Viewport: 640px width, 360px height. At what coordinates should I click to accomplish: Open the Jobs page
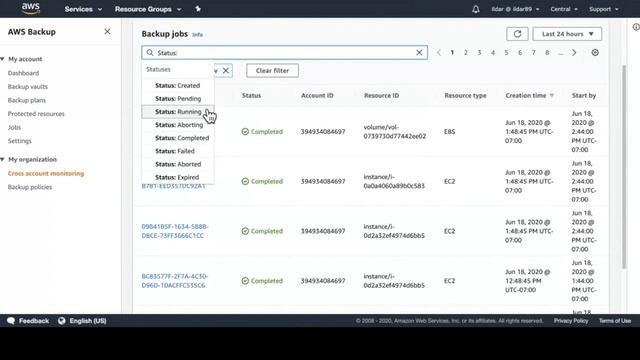14,127
